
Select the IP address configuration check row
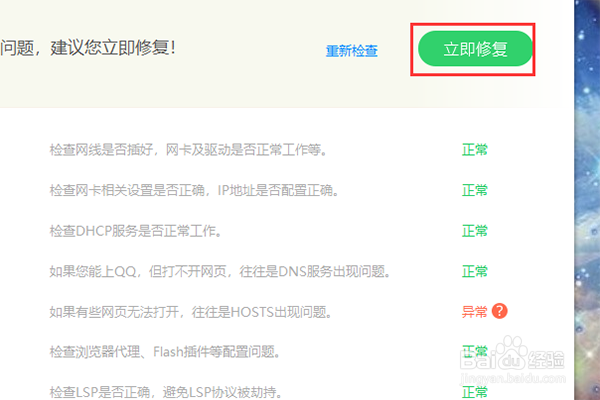[194, 190]
